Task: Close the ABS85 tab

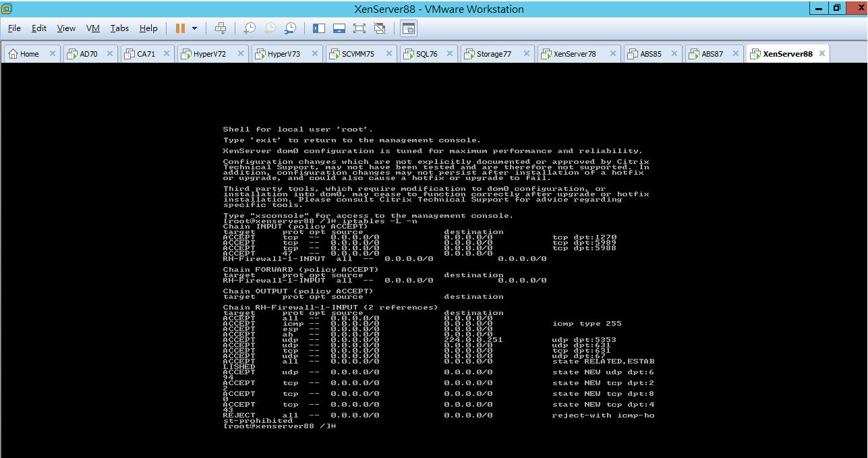Action: point(674,54)
